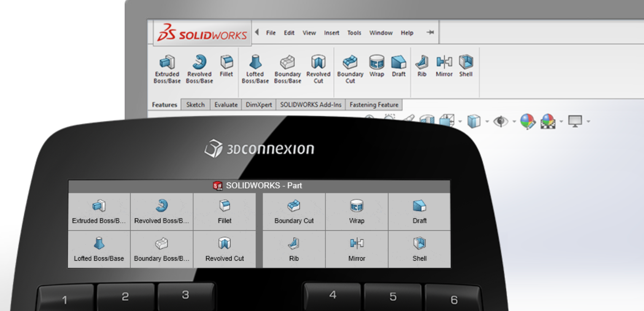
Task: Select the Mirror tool in the ribbon
Action: (x=444, y=66)
